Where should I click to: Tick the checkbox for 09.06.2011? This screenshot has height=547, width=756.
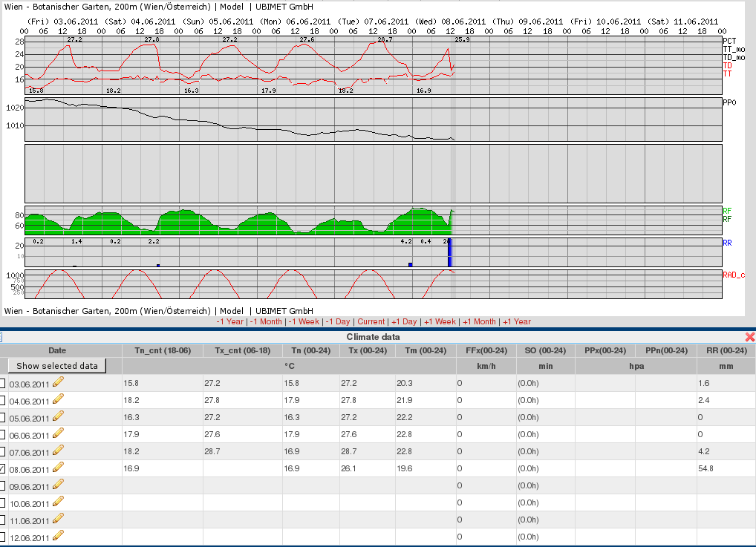point(2,486)
